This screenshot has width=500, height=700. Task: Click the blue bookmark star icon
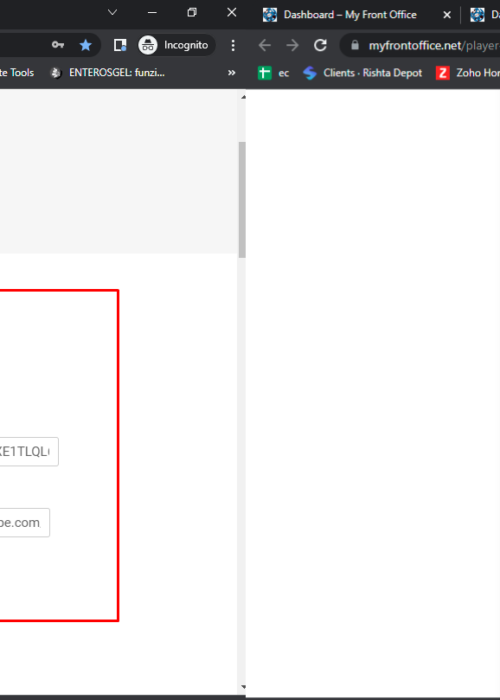point(85,45)
